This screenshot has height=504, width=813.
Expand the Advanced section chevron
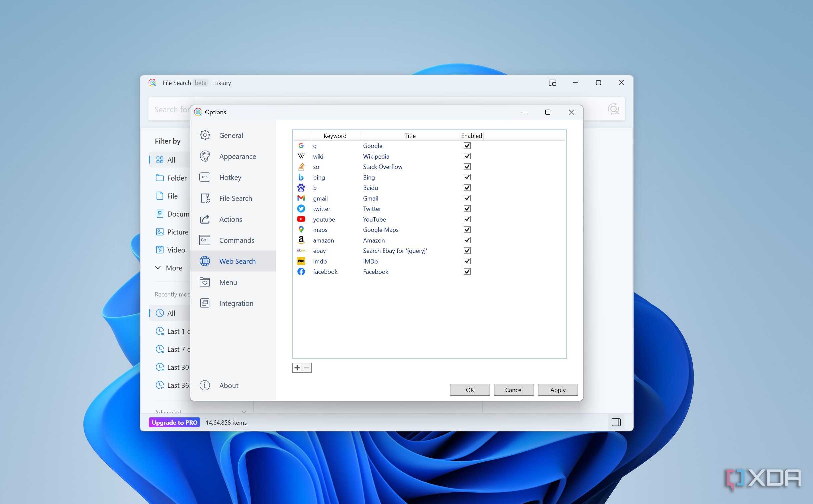(244, 412)
